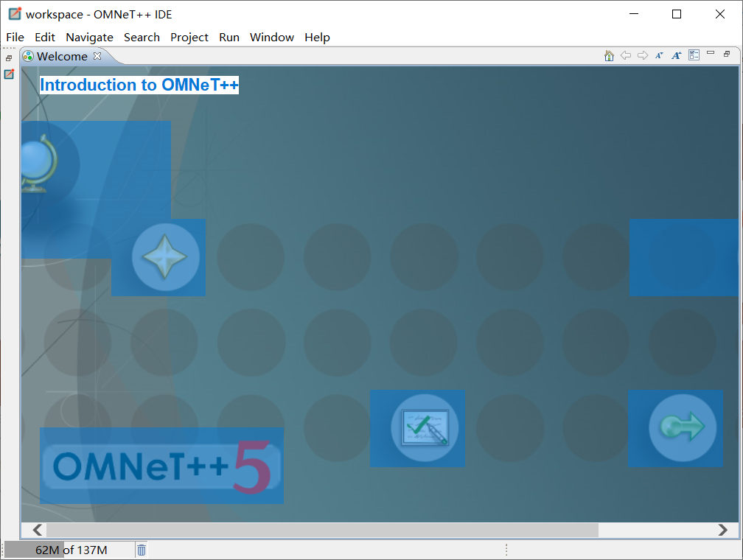Click the back navigation arrow on Welcome toolbar

coord(626,55)
